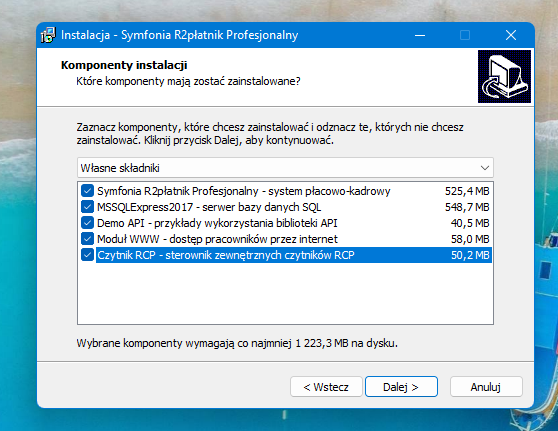The width and height of the screenshot is (558, 431).
Task: Go back with the < Wstecz button
Action: point(326,387)
